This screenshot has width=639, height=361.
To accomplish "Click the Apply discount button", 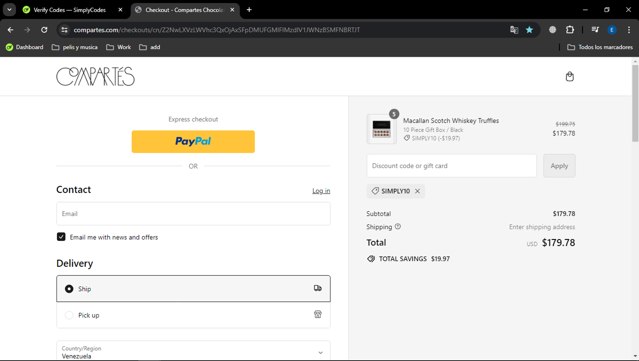I will point(559,166).
